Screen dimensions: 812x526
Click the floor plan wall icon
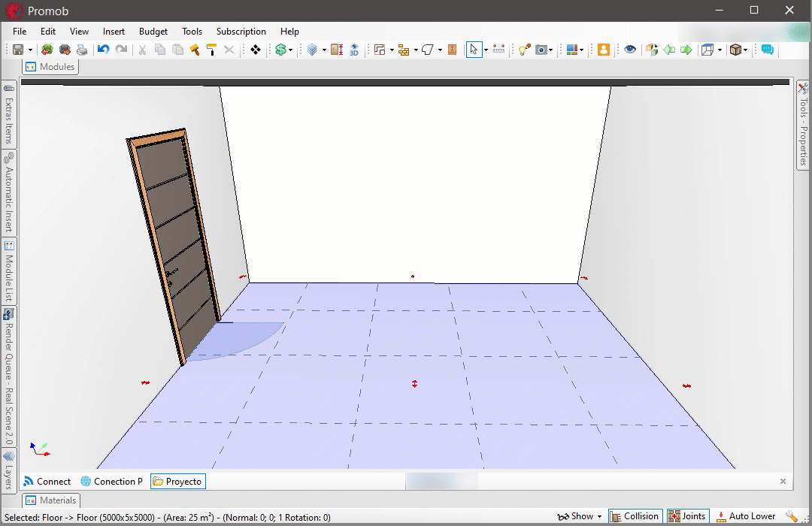click(x=380, y=50)
